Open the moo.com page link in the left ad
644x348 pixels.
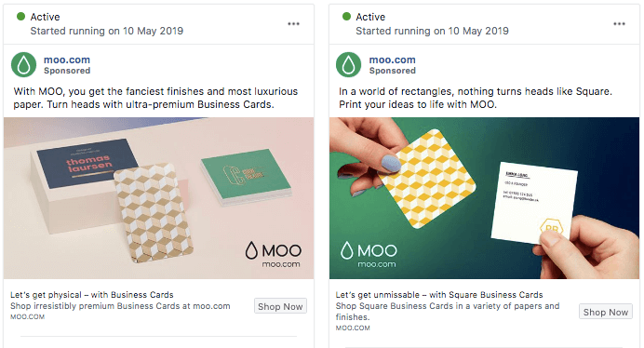coord(67,60)
